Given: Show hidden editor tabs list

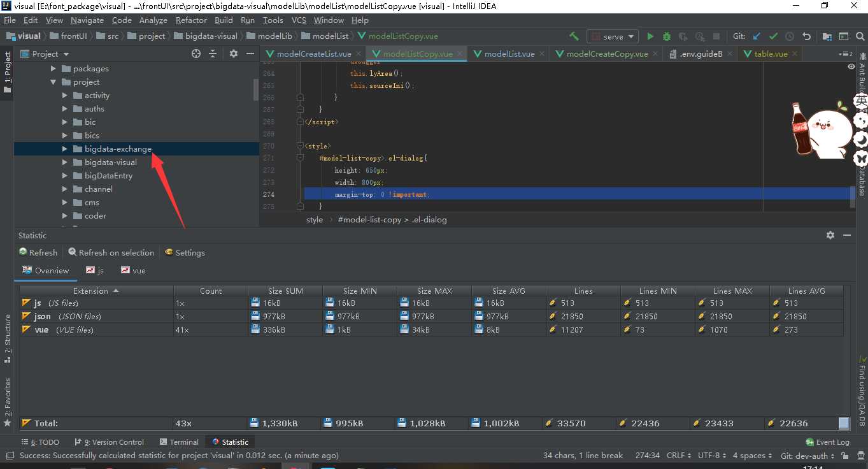Looking at the screenshot, I should point(845,54).
